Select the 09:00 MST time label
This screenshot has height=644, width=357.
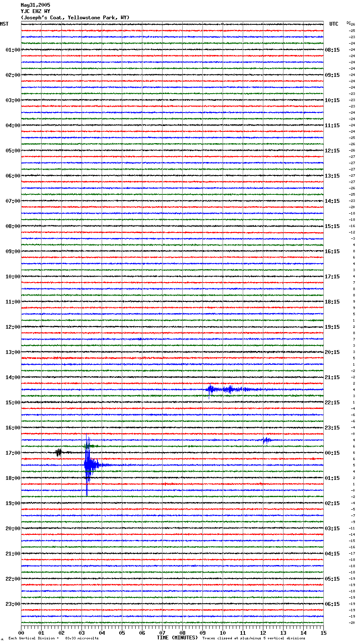pos(13,251)
